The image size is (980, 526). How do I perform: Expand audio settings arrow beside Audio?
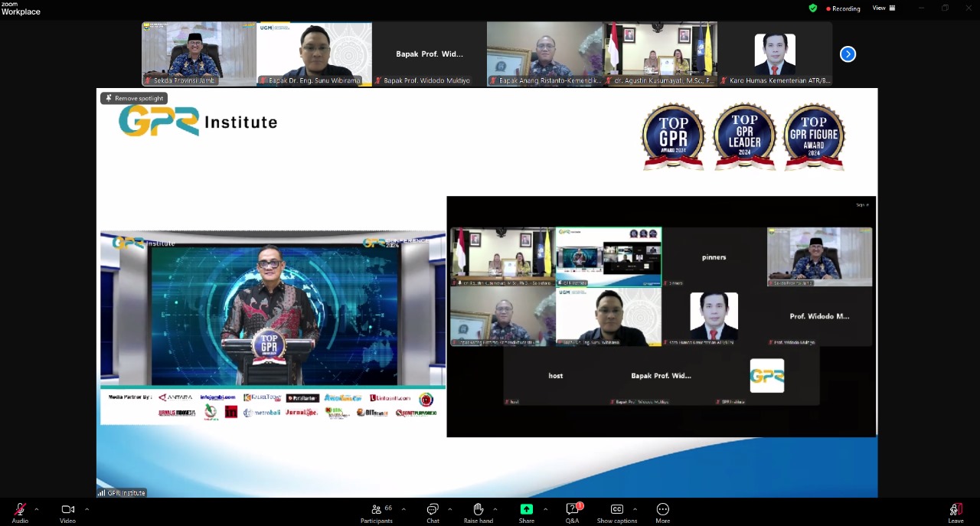tap(37, 509)
